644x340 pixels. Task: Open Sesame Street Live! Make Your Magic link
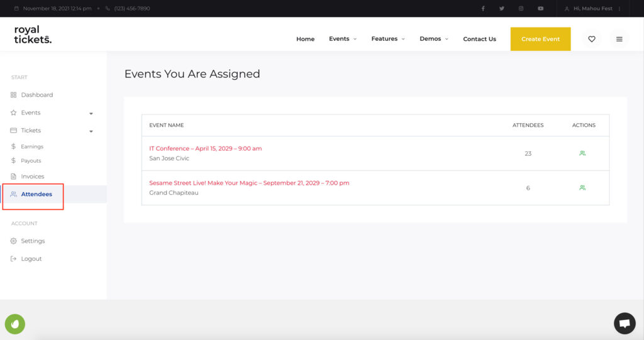249,183
